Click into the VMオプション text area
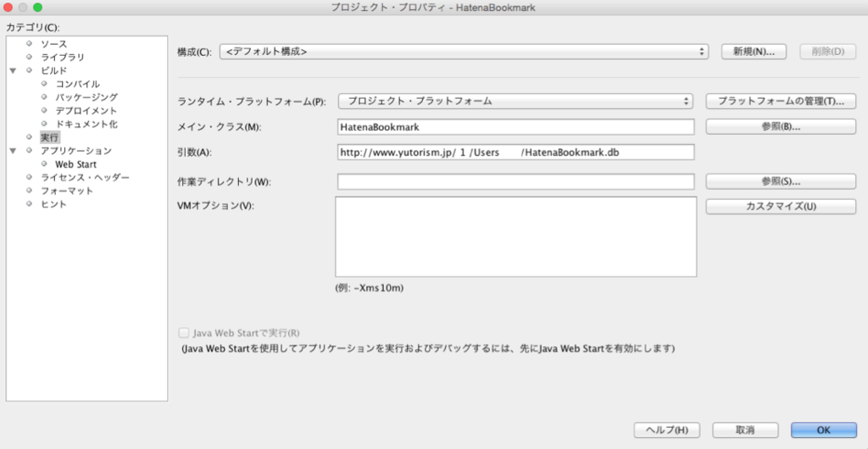Screen dimensions: 868x449 [515, 236]
